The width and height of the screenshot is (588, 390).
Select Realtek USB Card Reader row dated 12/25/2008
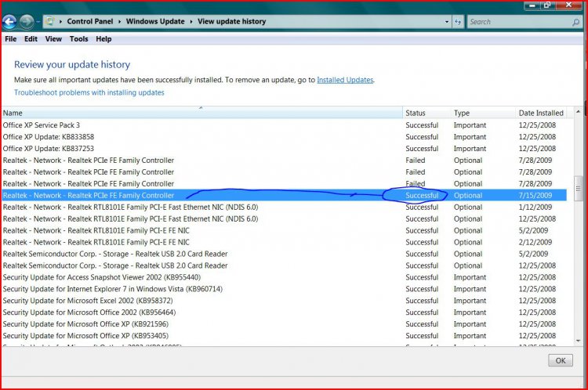point(284,265)
